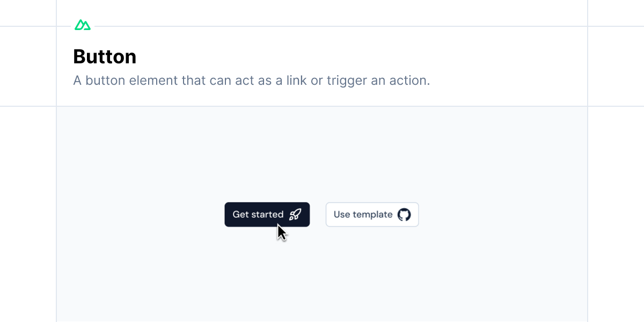The height and width of the screenshot is (322, 644).
Task: Click the cursor arrow shown in the demo
Action: (282, 232)
